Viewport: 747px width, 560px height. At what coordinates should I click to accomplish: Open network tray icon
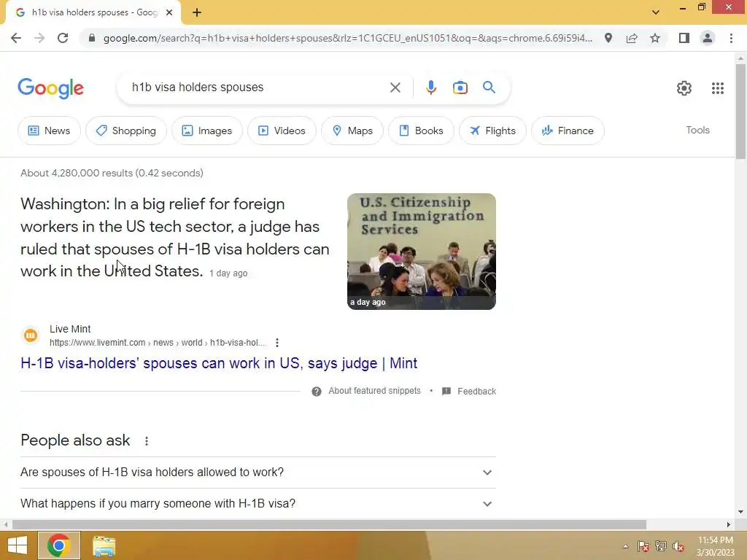pyautogui.click(x=661, y=546)
